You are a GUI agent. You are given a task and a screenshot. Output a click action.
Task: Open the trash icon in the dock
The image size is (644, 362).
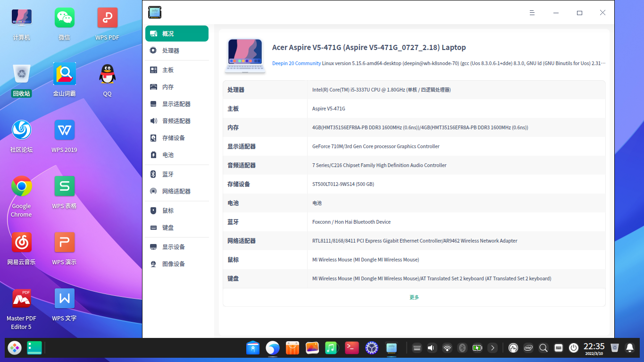pos(614,348)
